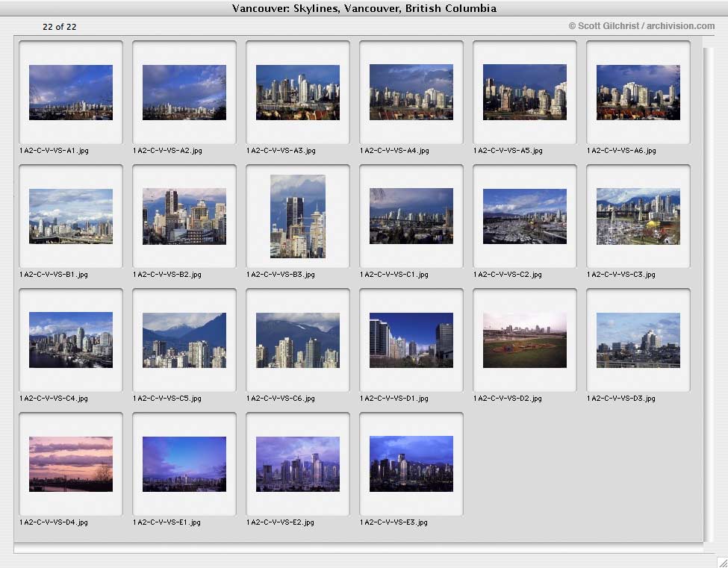Image resolution: width=728 pixels, height=568 pixels.
Task: Click the file name label 1A2-C-V-VS-A2.jpg
Action: [167, 151]
